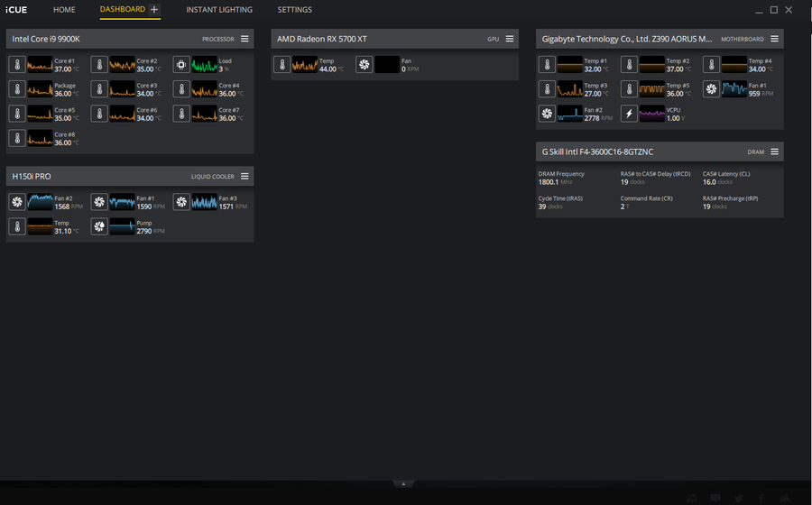Select the VCPU purple graph

(x=652, y=114)
